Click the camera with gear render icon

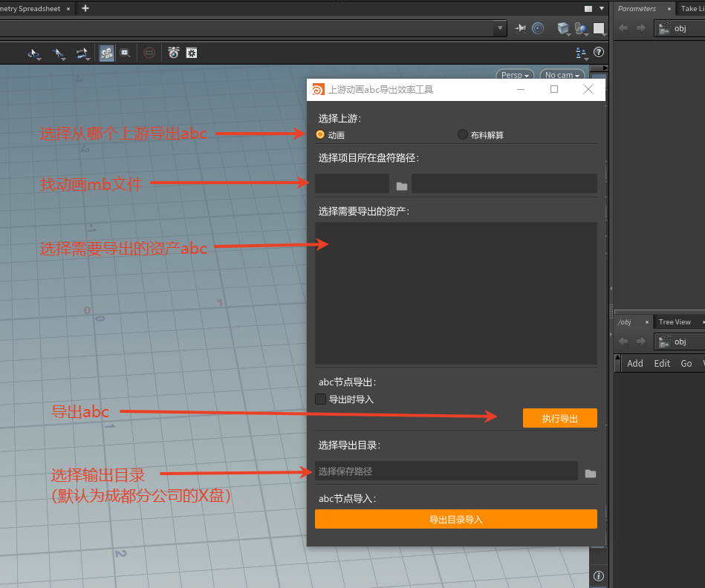tap(173, 53)
